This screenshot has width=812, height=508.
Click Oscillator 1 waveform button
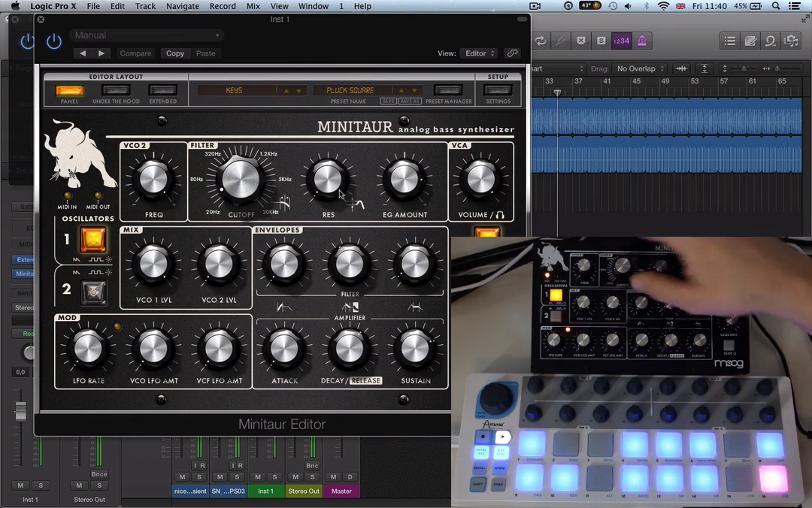(x=93, y=240)
